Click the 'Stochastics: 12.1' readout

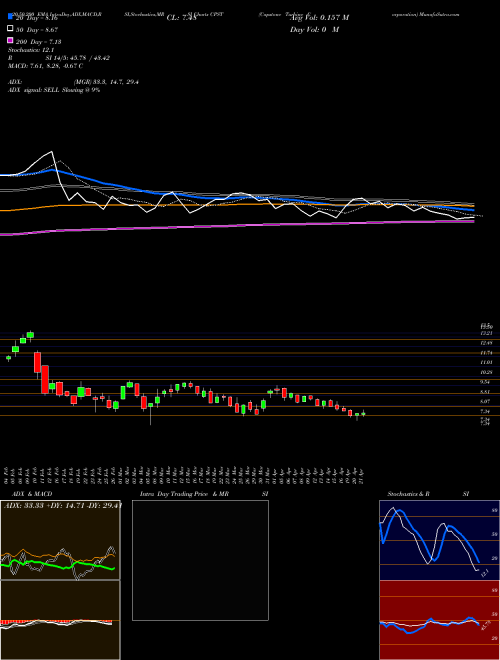pyautogui.click(x=29, y=50)
